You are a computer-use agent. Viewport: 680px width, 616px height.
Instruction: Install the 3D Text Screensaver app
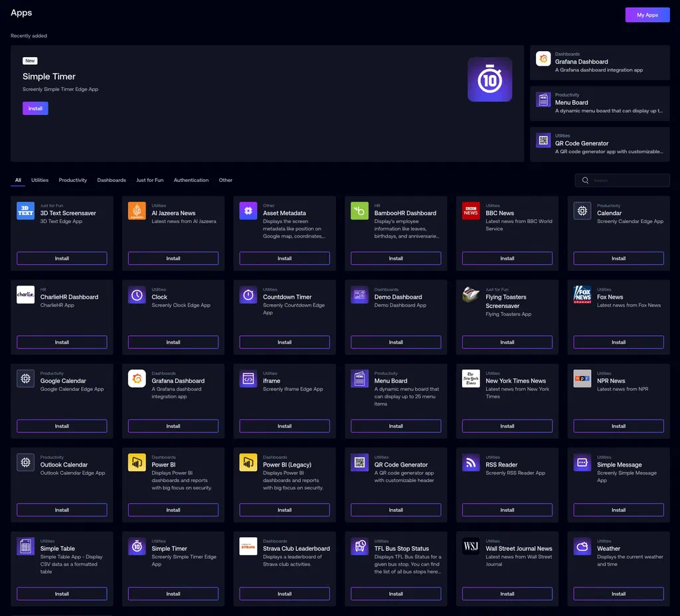click(62, 258)
